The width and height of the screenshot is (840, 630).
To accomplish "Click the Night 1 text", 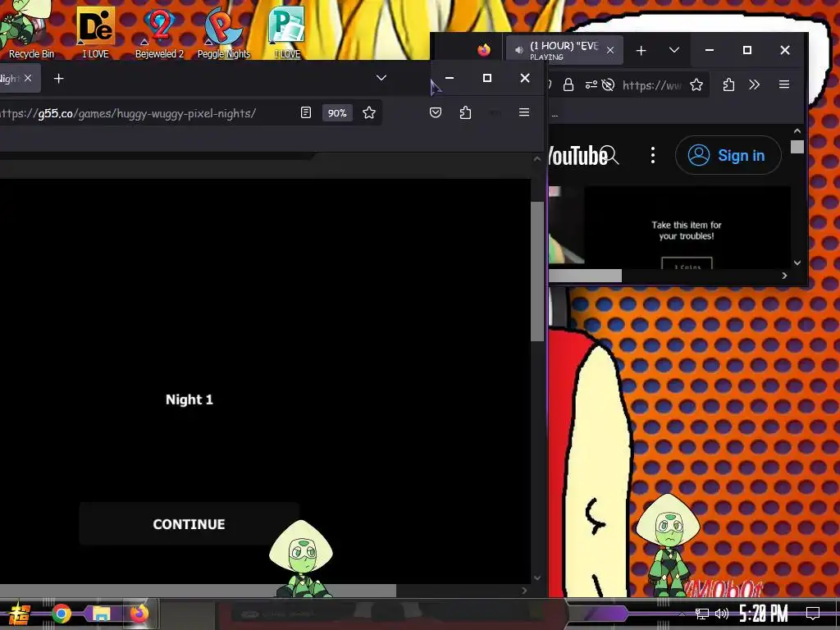I will [189, 399].
